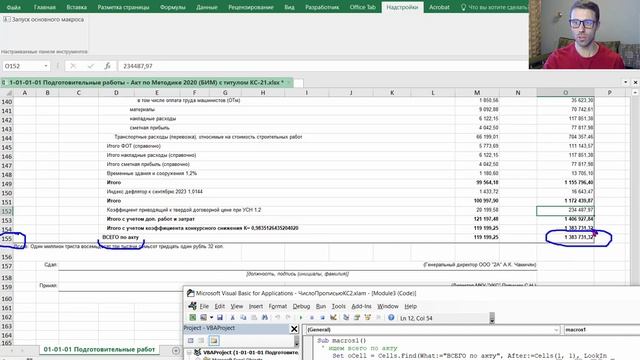Viewport: 640px width, 360px height.
Task: Click the blue Help question mark icon
Action: (x=391, y=318)
